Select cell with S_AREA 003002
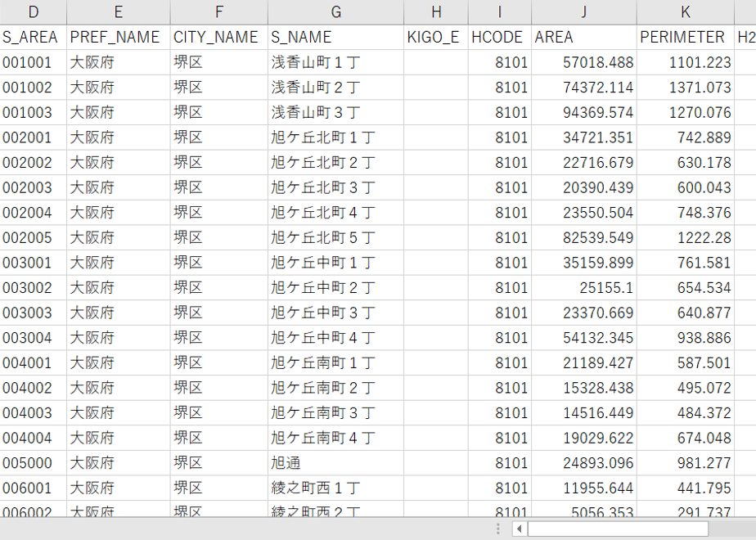 34,288
